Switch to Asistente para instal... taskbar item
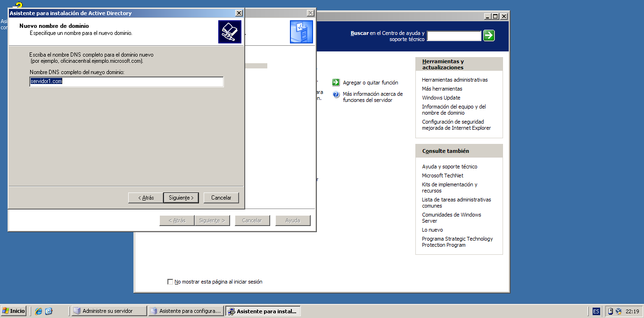Viewport: 644px width, 318px height. (263, 311)
